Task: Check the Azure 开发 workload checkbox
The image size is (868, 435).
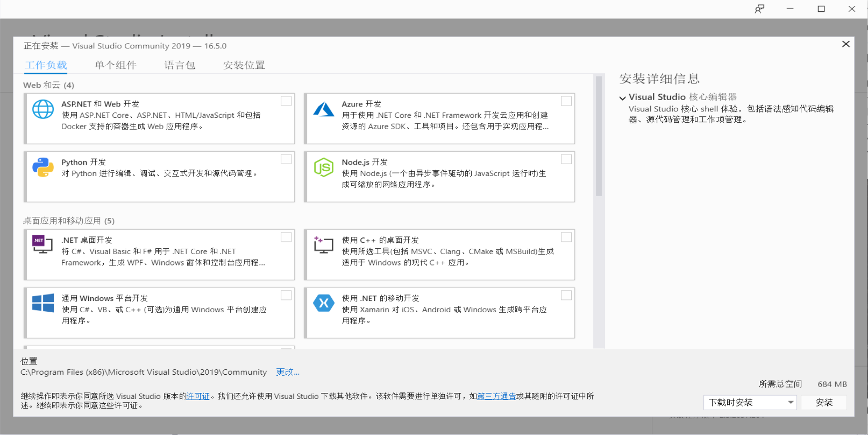Action: coord(566,101)
